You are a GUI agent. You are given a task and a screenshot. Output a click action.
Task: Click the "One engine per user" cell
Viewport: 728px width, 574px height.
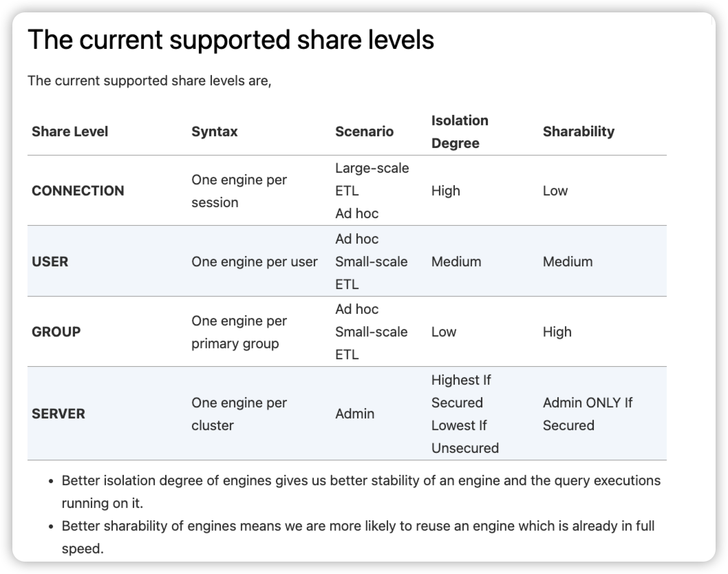(255, 262)
